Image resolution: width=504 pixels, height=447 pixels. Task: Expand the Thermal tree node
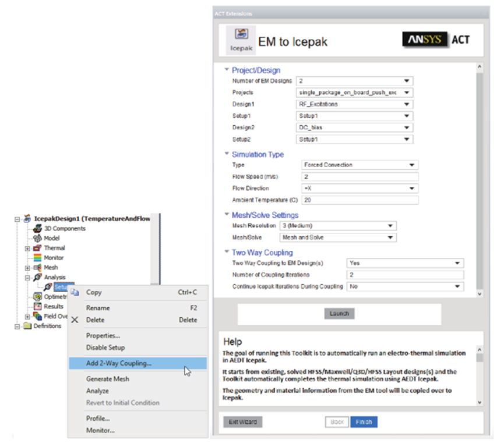[x=27, y=248]
